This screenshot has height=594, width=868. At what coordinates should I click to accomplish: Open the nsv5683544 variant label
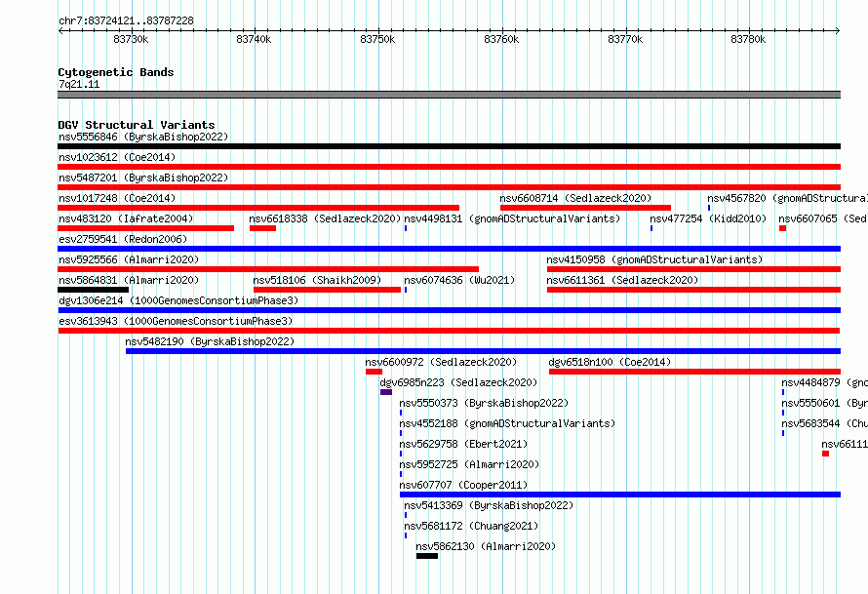tap(824, 423)
